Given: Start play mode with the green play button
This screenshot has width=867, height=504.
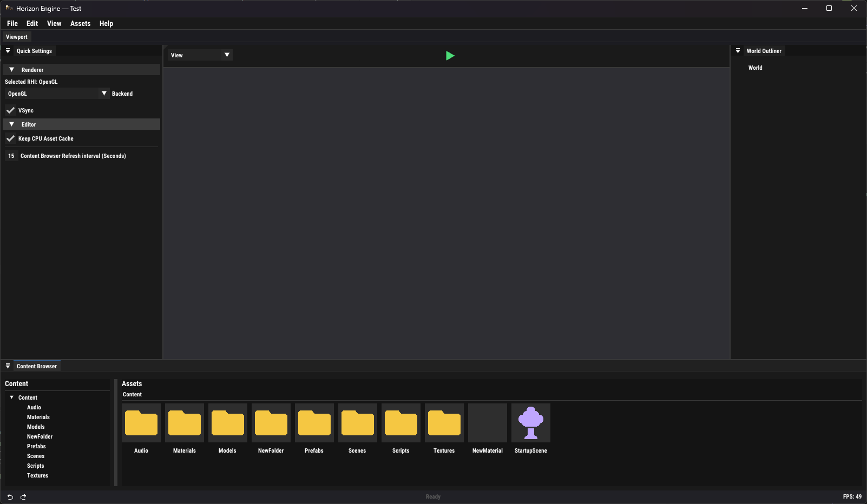Looking at the screenshot, I should (x=450, y=56).
